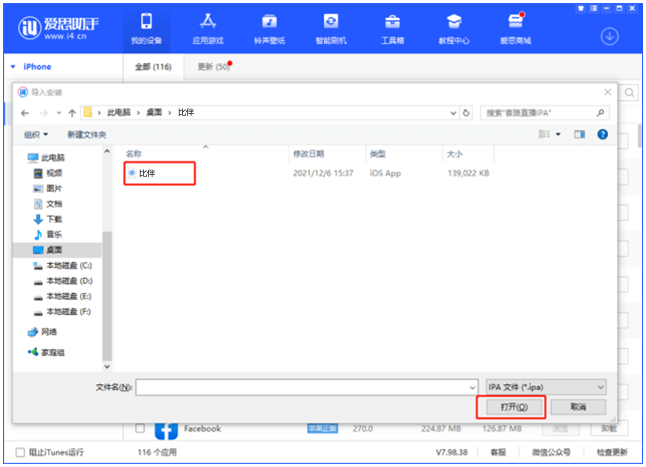Open the 爱思商城 store
Screen dimensions: 646x467
(515, 27)
